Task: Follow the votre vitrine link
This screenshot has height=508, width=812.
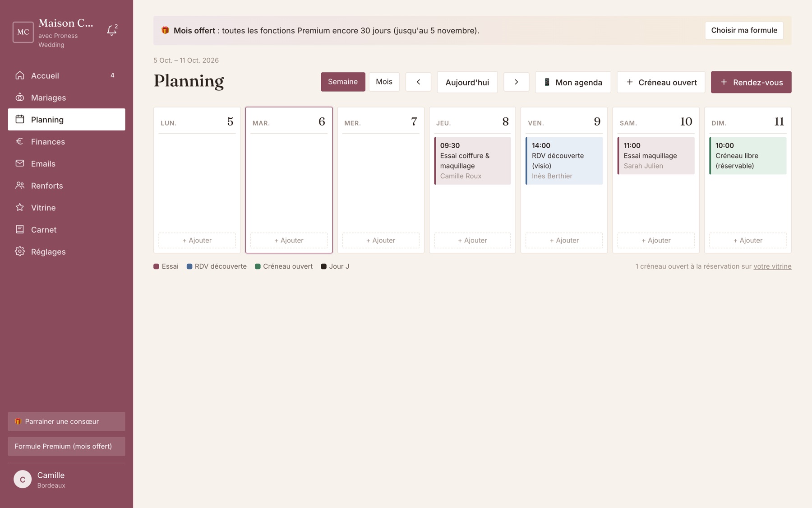Action: [772, 266]
